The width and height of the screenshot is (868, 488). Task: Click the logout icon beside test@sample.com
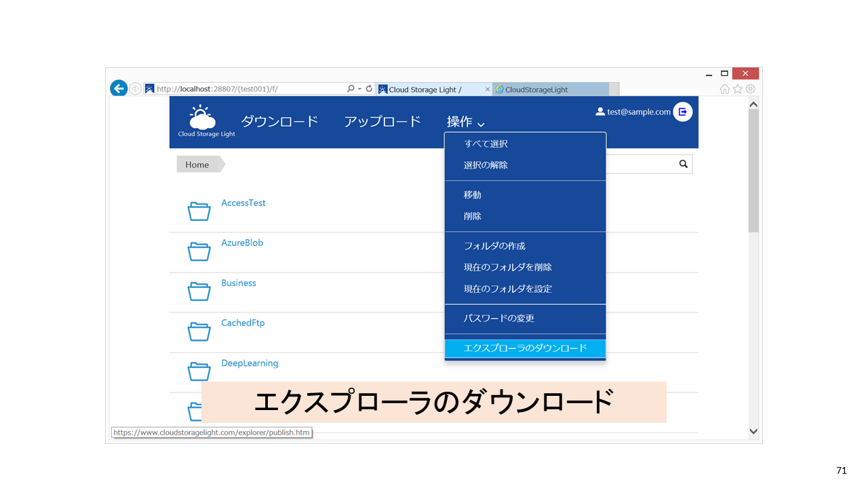(682, 112)
